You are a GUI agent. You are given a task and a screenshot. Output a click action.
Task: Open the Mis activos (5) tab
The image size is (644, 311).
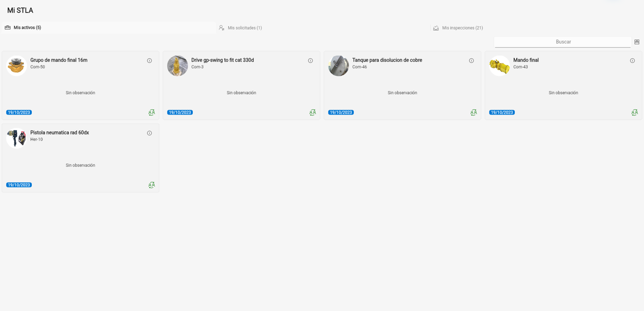[109, 28]
